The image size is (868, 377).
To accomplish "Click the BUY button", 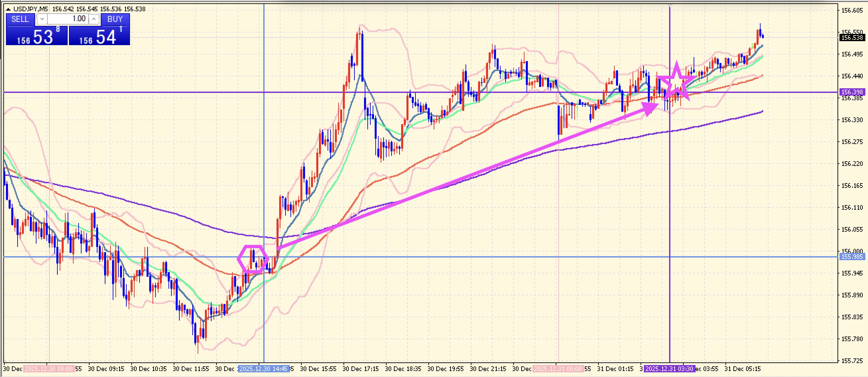I will (x=115, y=19).
